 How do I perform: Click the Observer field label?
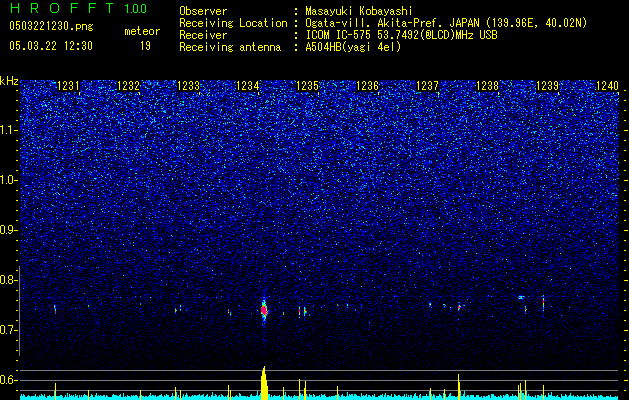(x=203, y=12)
